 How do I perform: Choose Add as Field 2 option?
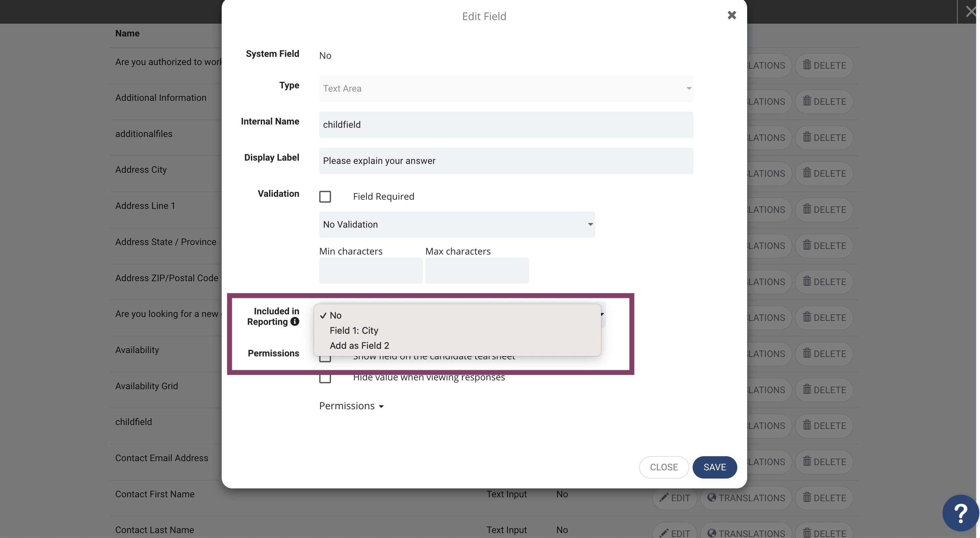(457, 346)
